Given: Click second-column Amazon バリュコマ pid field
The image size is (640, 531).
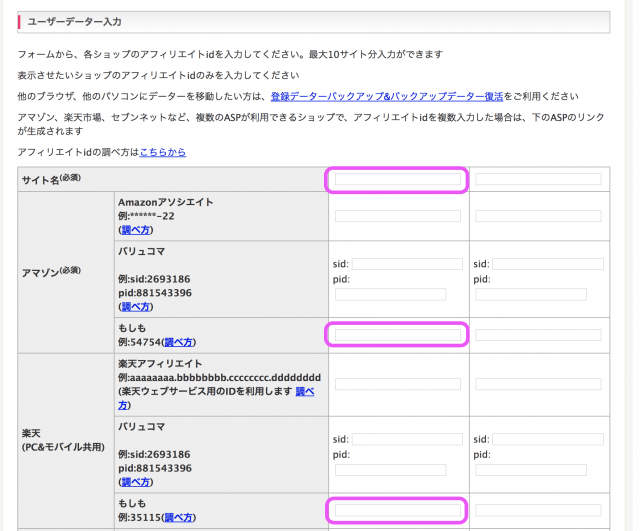Looking at the screenshot, I should [x=531, y=295].
